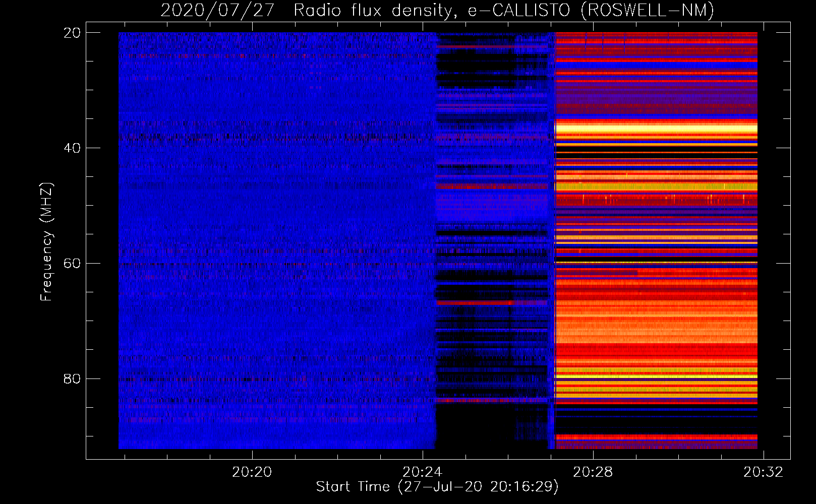Select the 'Frequency (MHZ)' y-axis label

click(46, 242)
